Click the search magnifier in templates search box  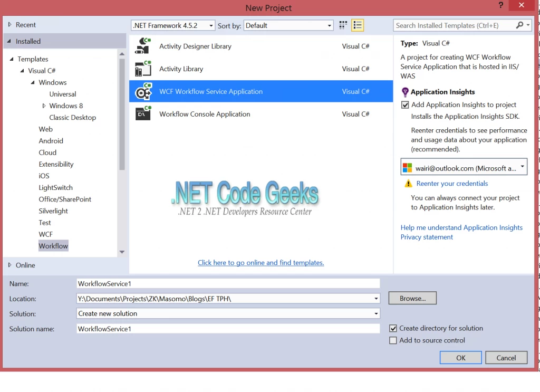click(519, 25)
